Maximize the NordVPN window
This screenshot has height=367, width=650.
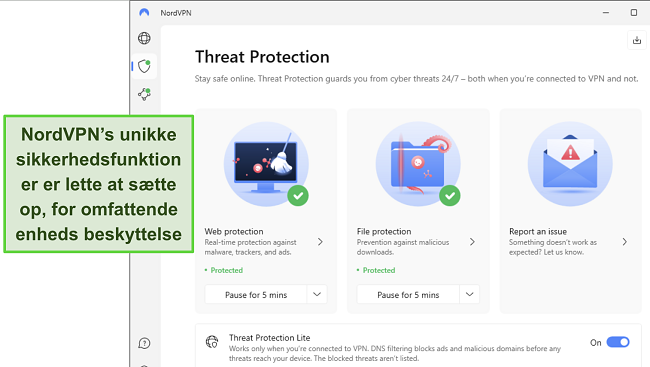pyautogui.click(x=634, y=13)
